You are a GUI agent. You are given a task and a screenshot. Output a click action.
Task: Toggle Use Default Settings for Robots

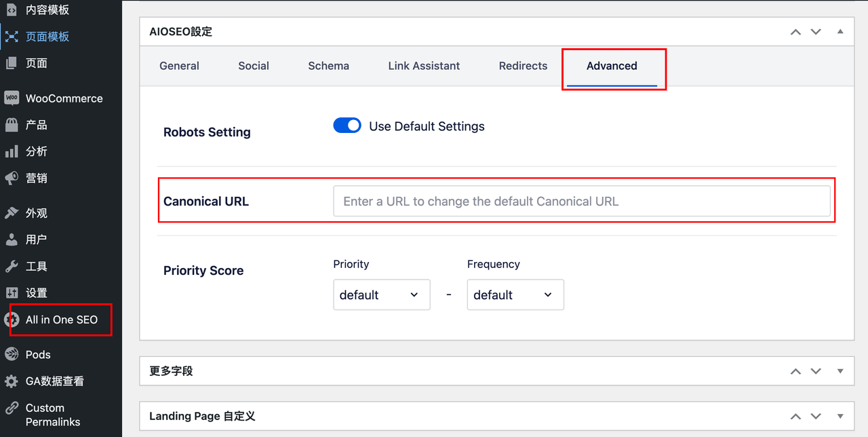coord(347,126)
